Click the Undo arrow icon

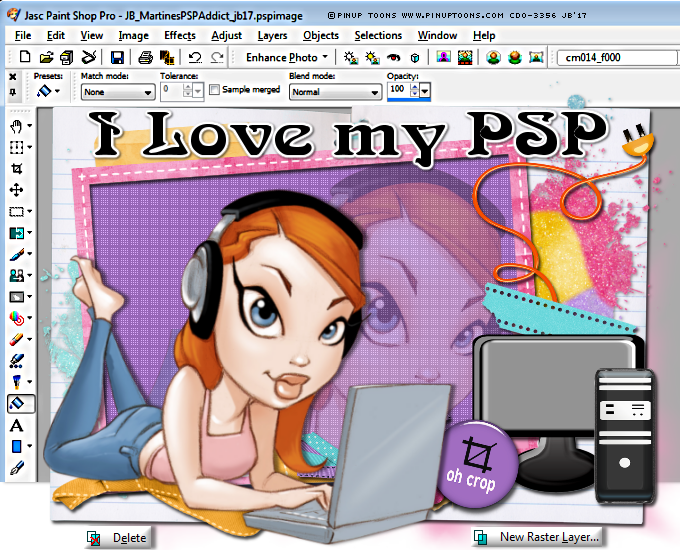[193, 58]
